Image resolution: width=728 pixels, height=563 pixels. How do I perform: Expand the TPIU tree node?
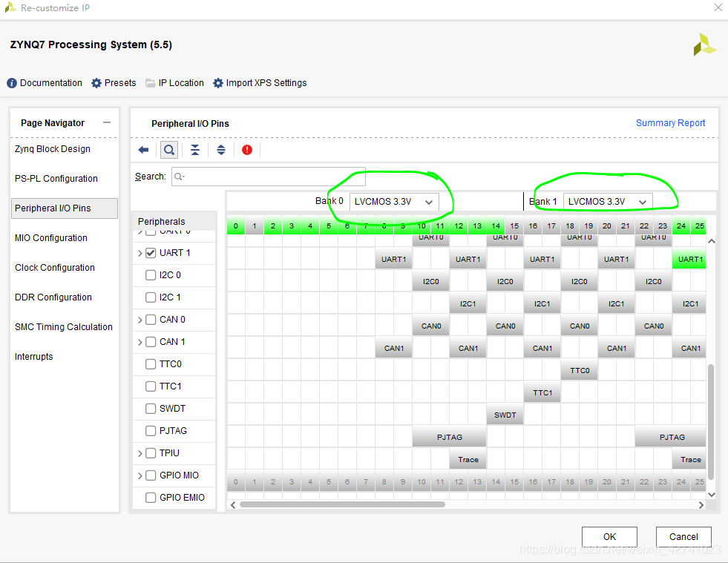click(140, 453)
